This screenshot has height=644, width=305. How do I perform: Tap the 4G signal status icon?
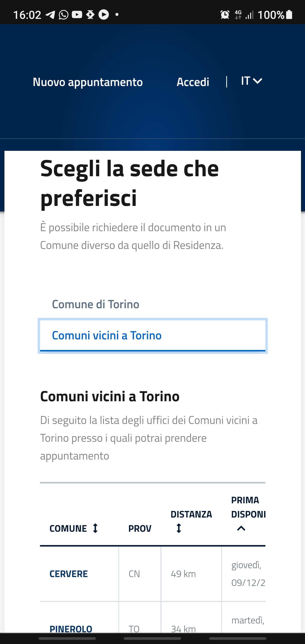pyautogui.click(x=238, y=15)
